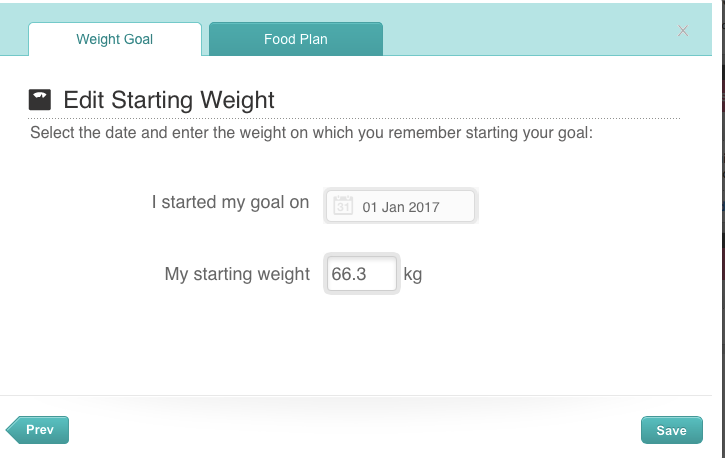The height and width of the screenshot is (458, 725).
Task: Focus the starting weight field showing 66.3
Action: click(361, 274)
